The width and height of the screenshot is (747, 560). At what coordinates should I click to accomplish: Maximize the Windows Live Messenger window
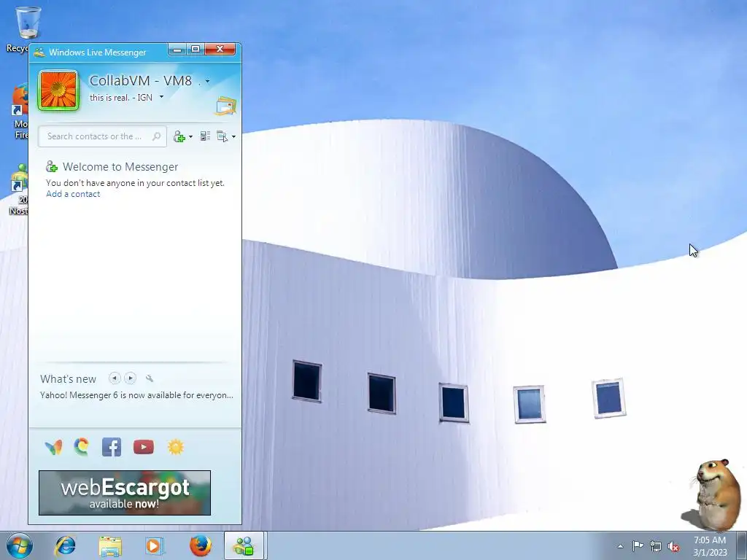point(196,50)
